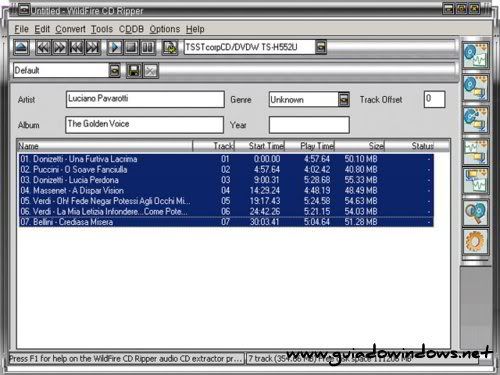Click the 50.10 MB size cell
Image resolution: width=500 pixels, height=375 pixels.
(361, 159)
